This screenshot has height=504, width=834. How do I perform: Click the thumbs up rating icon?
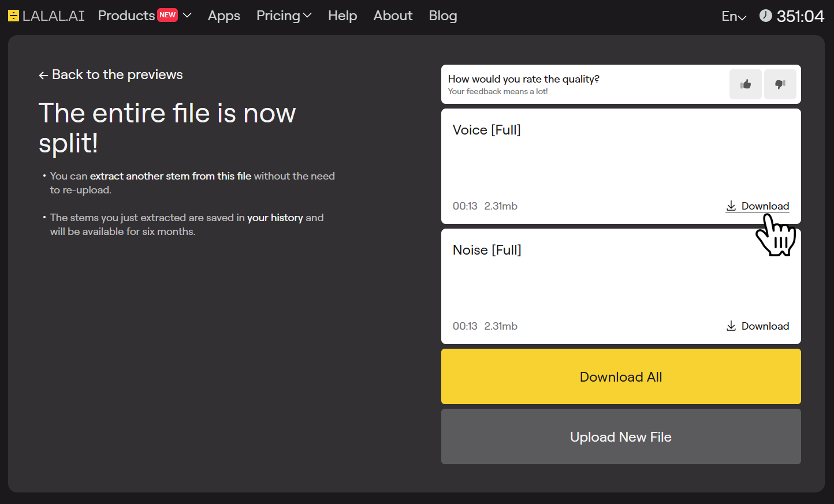tap(745, 84)
